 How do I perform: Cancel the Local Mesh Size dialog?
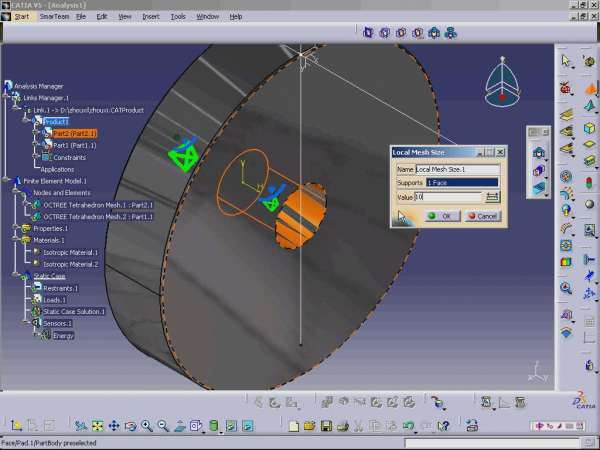coord(483,216)
